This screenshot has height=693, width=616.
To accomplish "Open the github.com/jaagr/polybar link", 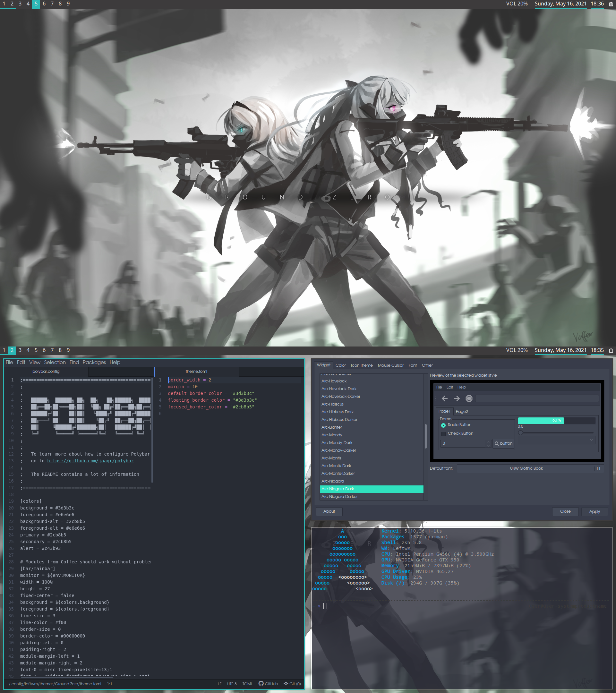I will 90,461.
